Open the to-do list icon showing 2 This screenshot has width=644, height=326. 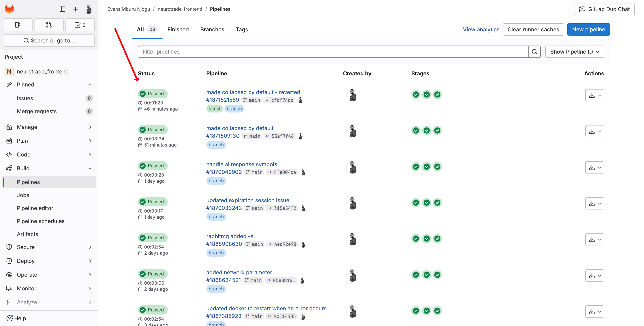coord(80,25)
